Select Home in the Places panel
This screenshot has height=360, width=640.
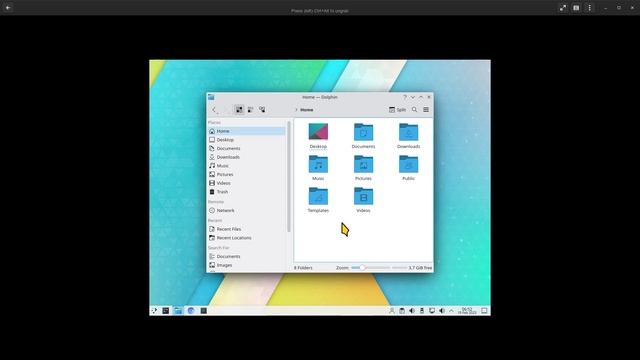click(x=247, y=131)
